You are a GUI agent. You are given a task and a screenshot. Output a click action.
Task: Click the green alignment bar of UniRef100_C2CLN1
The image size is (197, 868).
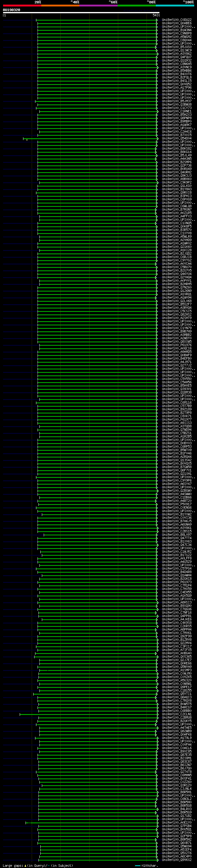point(89,714)
